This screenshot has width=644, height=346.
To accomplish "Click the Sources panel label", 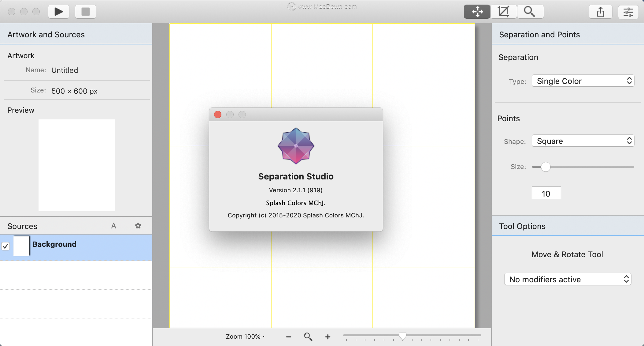I will [x=22, y=226].
